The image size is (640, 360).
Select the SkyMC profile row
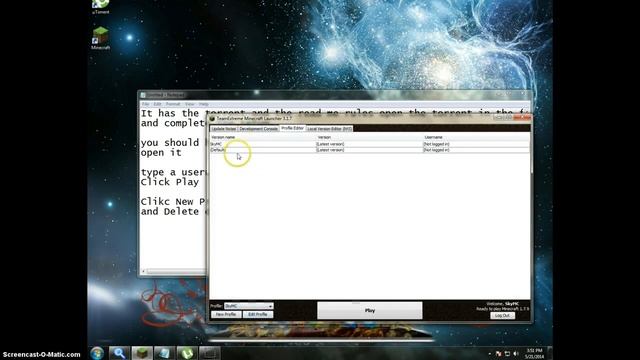(370, 144)
